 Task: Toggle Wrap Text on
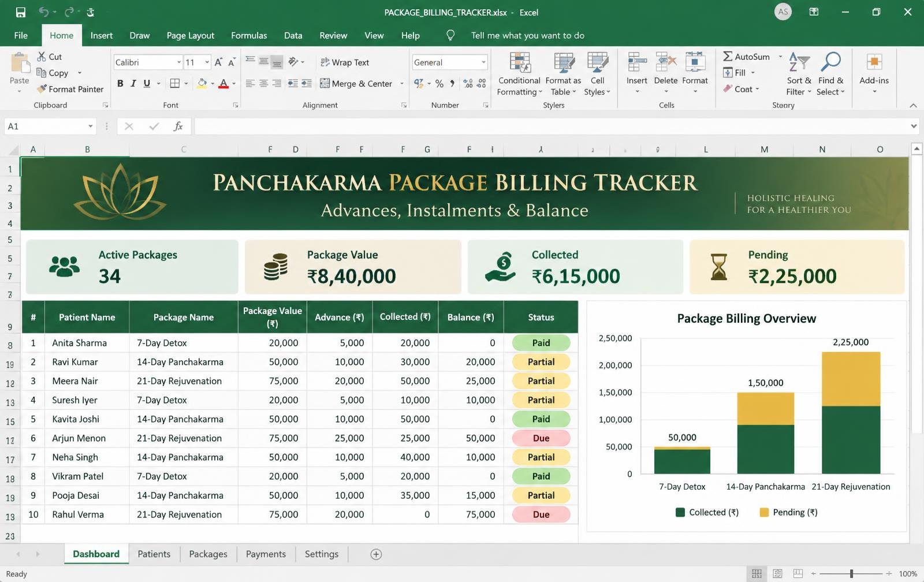pyautogui.click(x=345, y=62)
